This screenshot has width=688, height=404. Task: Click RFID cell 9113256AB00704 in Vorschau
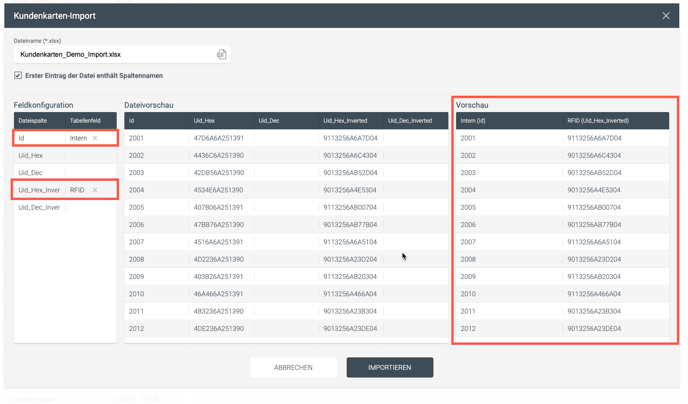click(x=594, y=207)
